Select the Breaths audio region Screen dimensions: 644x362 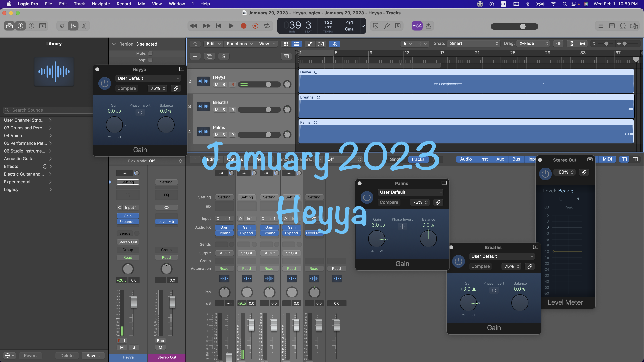pos(466,106)
